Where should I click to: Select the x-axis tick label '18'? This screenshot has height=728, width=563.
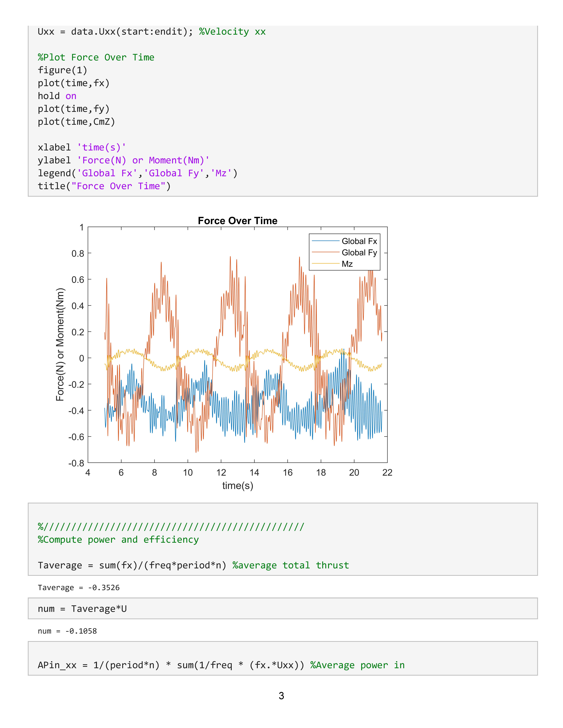(x=321, y=472)
